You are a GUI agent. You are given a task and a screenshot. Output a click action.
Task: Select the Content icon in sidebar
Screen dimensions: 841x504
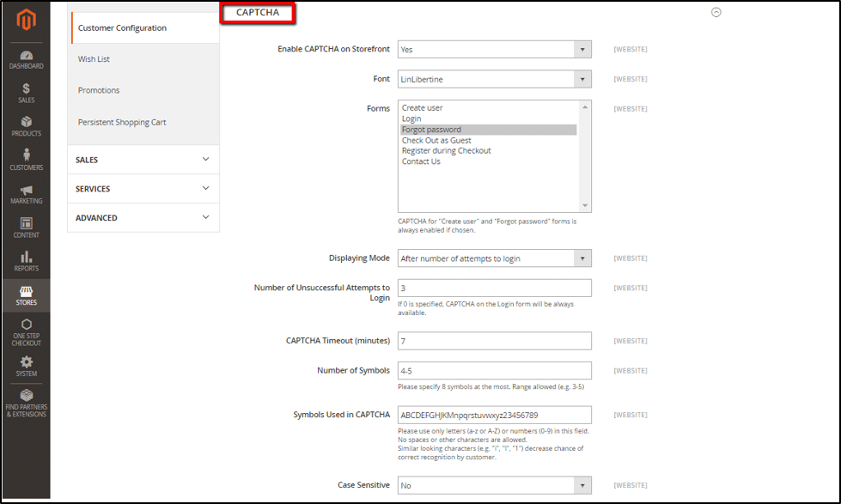point(26,228)
